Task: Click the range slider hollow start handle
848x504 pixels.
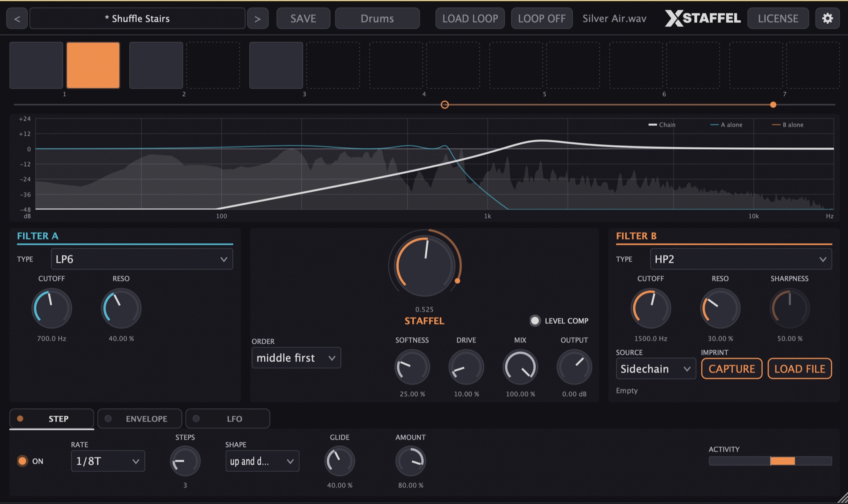Action: (x=445, y=105)
